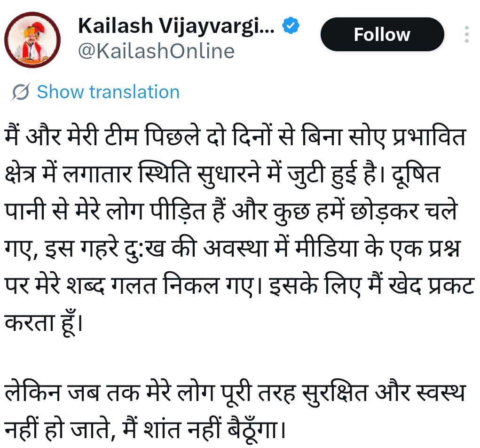Click the @KailashOnline handle
The width and height of the screenshot is (480, 448).
pyautogui.click(x=156, y=51)
